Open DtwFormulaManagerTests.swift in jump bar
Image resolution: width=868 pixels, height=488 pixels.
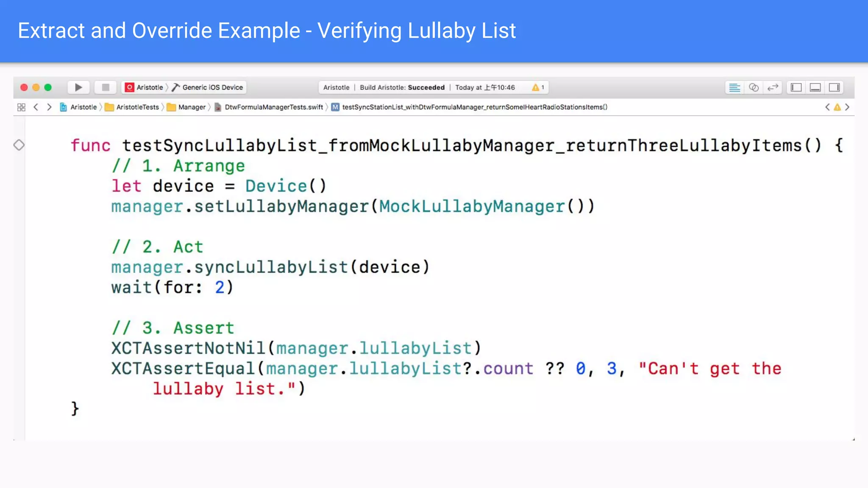click(273, 107)
